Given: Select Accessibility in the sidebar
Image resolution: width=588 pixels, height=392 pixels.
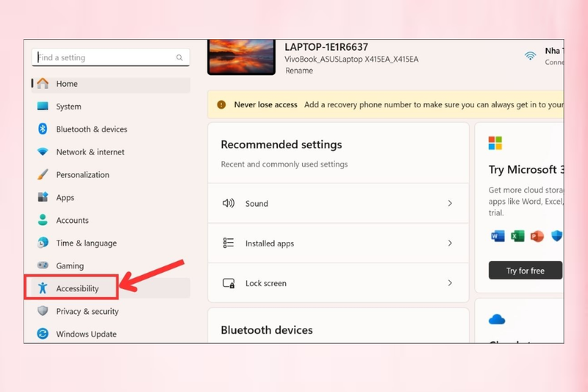Looking at the screenshot, I should click(111, 288).
